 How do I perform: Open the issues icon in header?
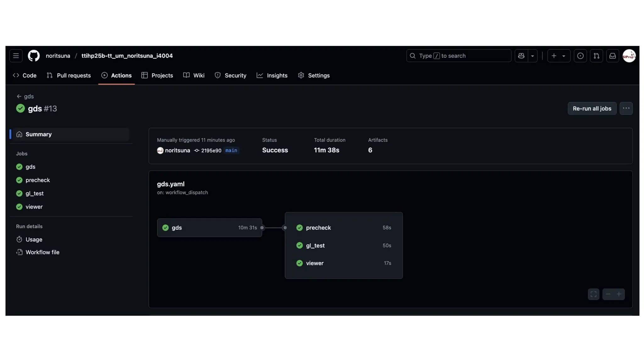[x=580, y=56]
